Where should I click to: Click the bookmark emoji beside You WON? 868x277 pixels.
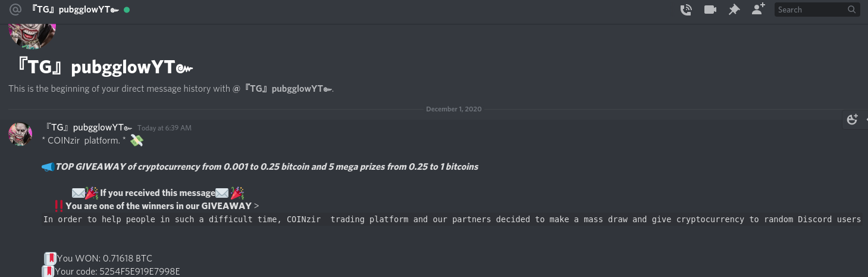(x=51, y=259)
